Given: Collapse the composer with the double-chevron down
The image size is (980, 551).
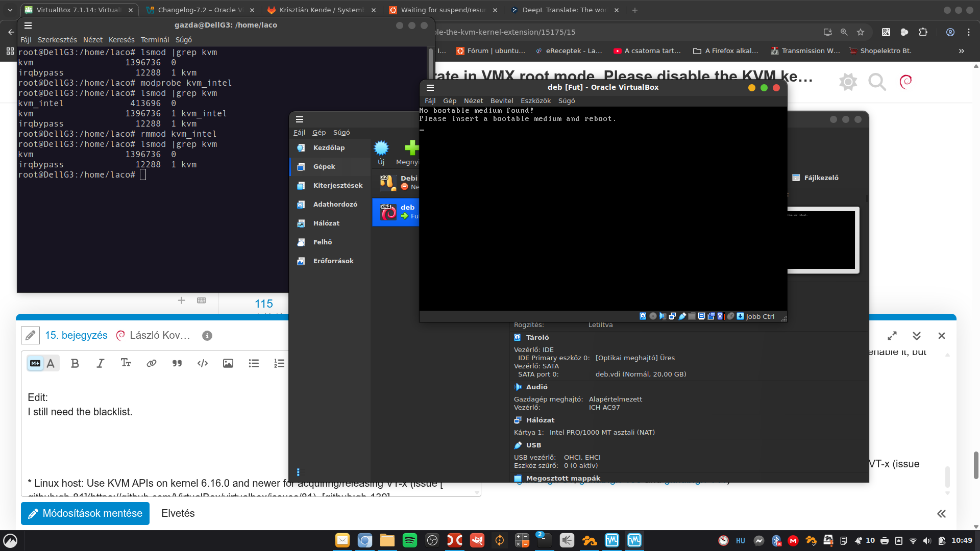Looking at the screenshot, I should click(916, 336).
